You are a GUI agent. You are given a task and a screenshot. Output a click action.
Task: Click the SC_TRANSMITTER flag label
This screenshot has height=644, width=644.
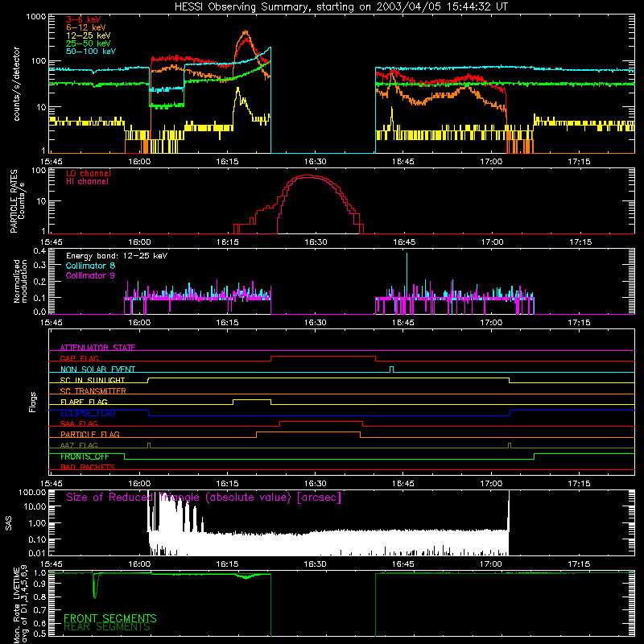(x=93, y=390)
